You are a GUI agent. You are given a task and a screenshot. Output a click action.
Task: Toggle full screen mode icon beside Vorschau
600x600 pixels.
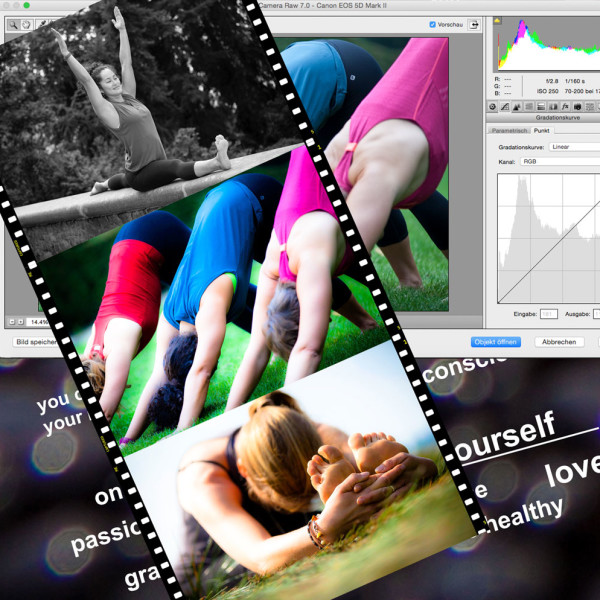tap(474, 24)
